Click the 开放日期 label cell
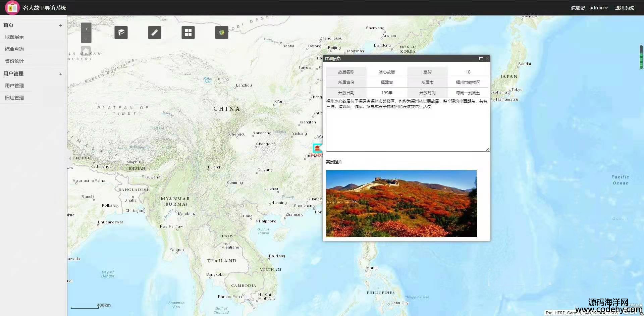 [x=346, y=93]
